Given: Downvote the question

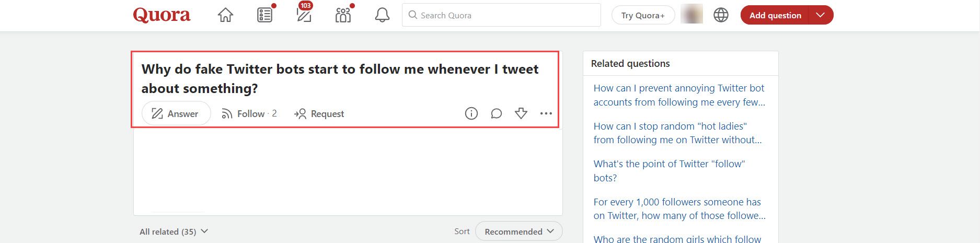Looking at the screenshot, I should 521,113.
